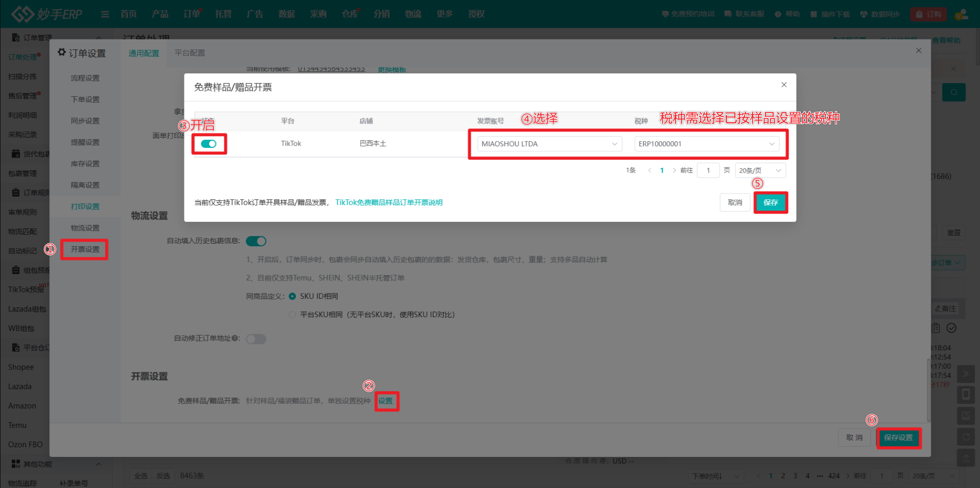Toggle 自动填入历史包裹信息 switch

pos(256,241)
